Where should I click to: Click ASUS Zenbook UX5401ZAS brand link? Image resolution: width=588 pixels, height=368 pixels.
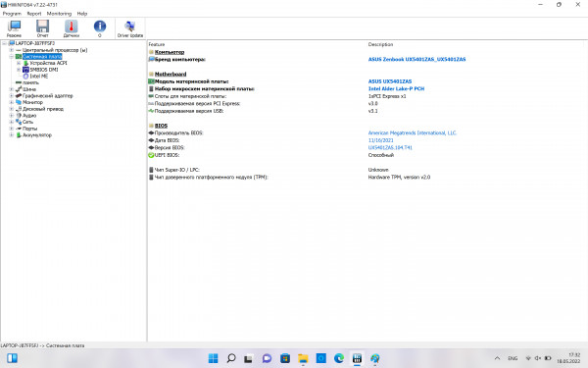[416, 59]
